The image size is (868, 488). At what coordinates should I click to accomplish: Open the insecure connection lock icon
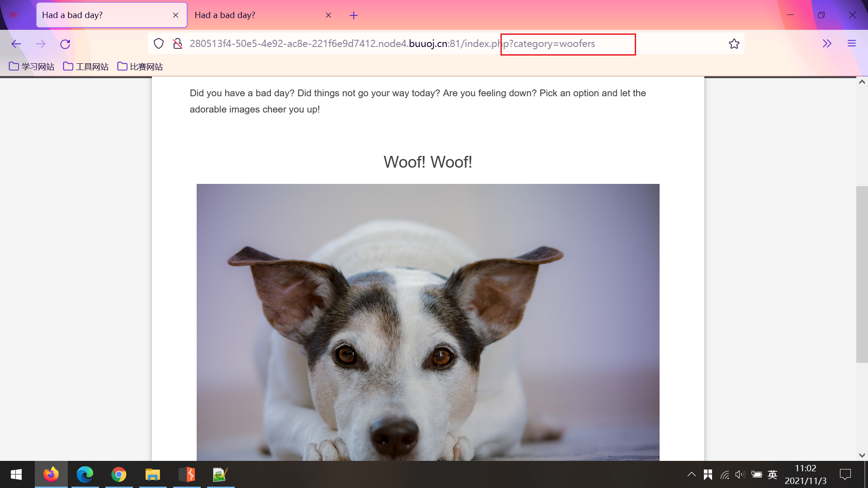click(x=178, y=44)
